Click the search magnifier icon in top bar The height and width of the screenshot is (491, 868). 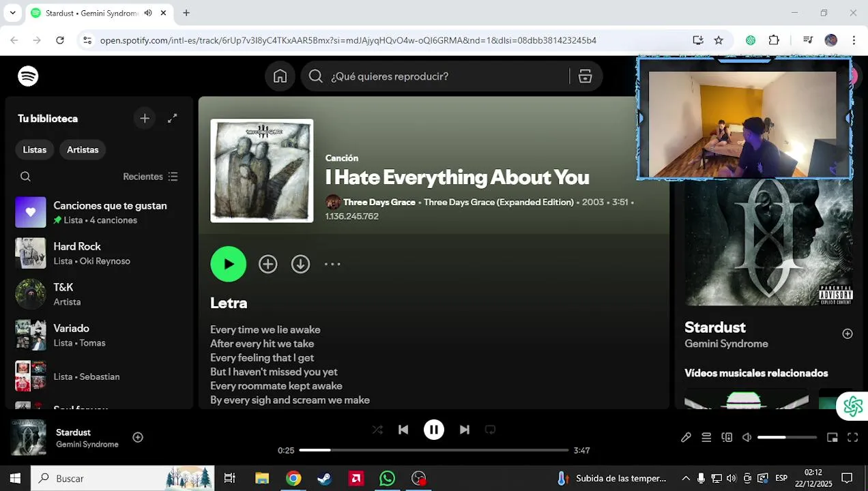(315, 76)
